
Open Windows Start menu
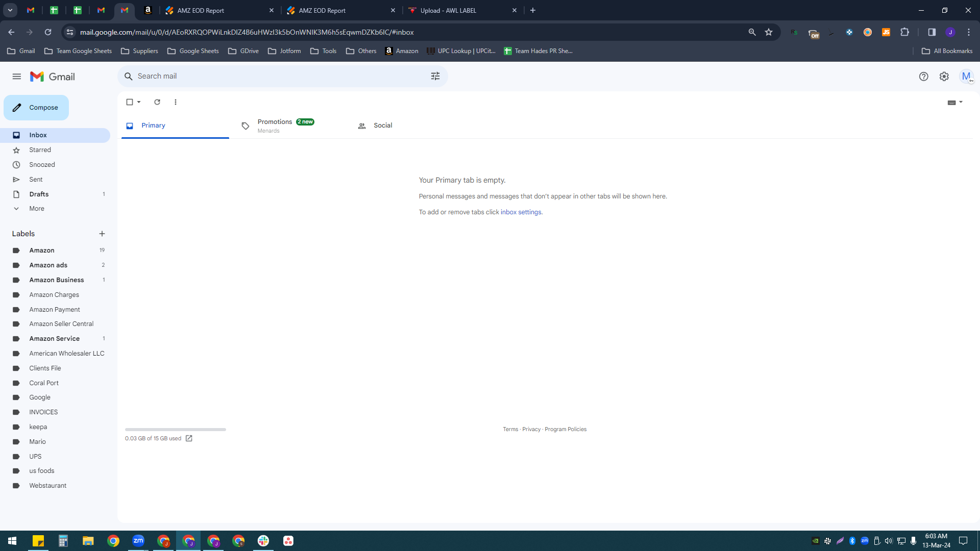pos(12,541)
